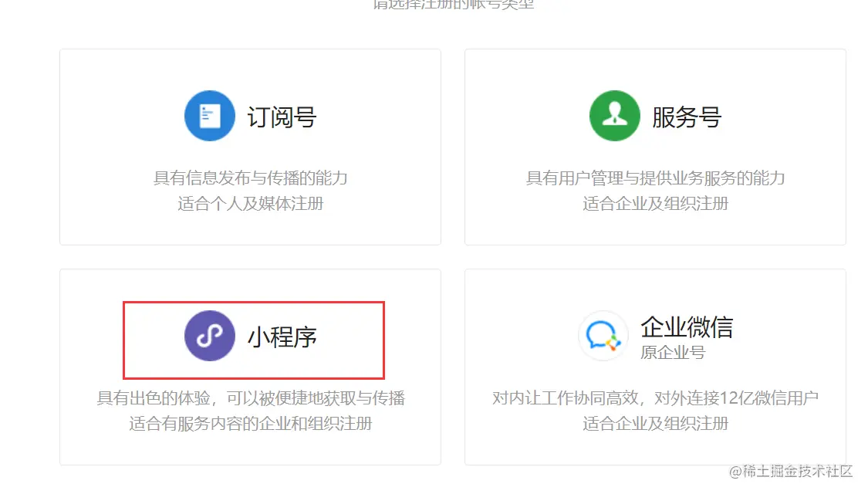Viewport: 868px width, 494px height.
Task: Select the 服务号 title text
Action: click(687, 117)
